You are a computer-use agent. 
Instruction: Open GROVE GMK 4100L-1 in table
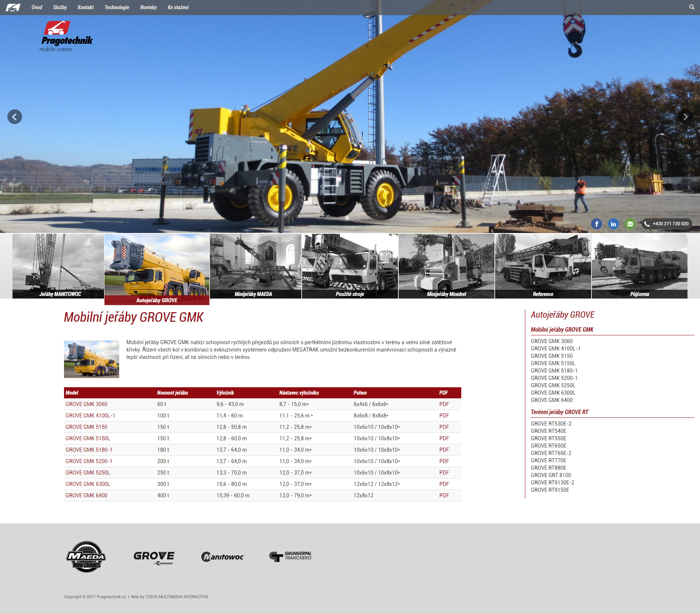pyautogui.click(x=90, y=416)
